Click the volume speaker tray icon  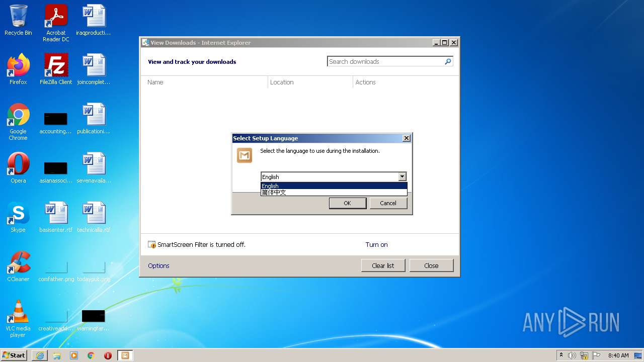click(x=572, y=355)
